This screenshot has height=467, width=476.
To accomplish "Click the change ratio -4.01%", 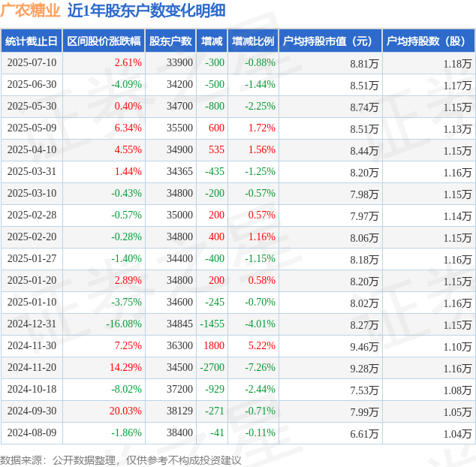I will (261, 324).
